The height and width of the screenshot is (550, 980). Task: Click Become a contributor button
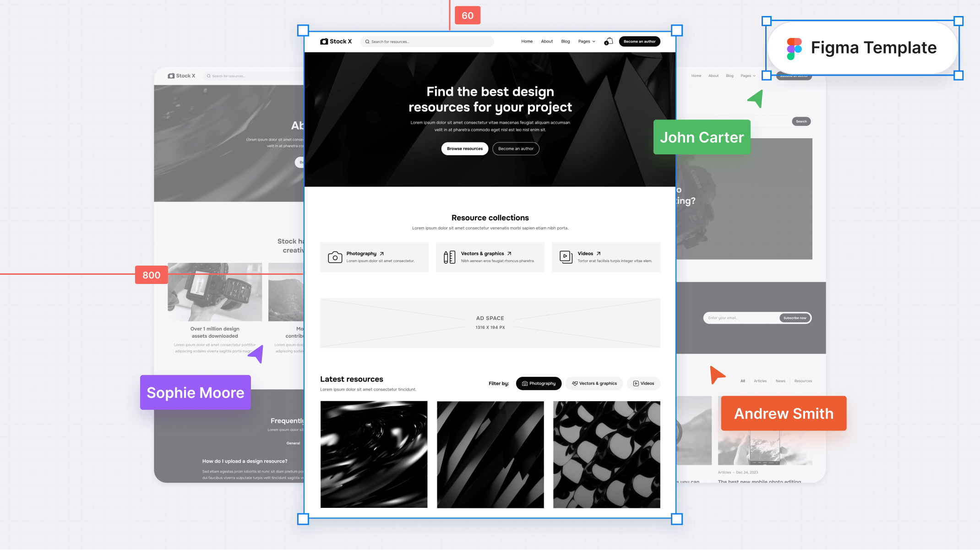516,148
